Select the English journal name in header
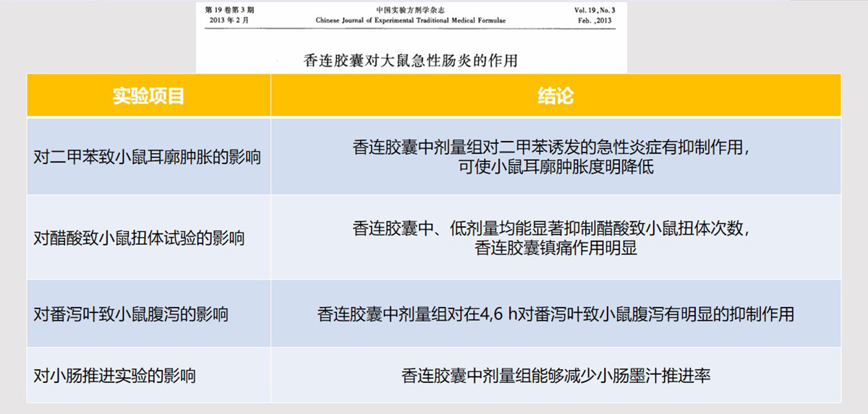This screenshot has height=414, width=868. 410,20
